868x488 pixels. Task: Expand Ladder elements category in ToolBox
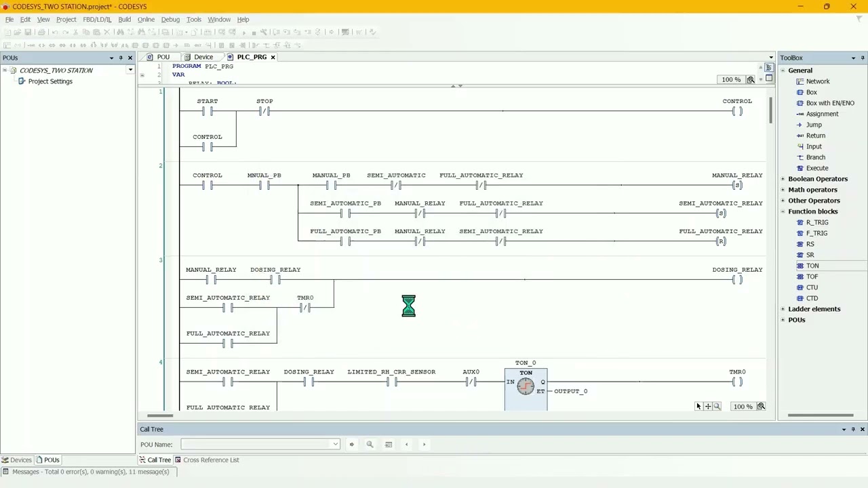pos(783,309)
